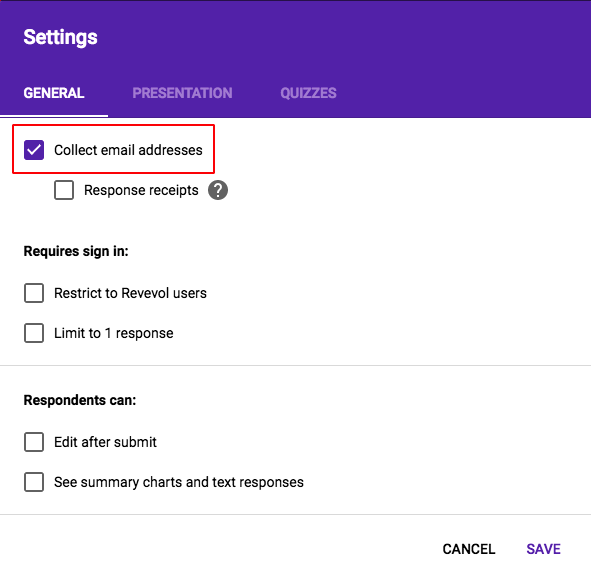Image resolution: width=591 pixels, height=580 pixels.
Task: Click the Limit to 1 response label
Action: point(114,333)
